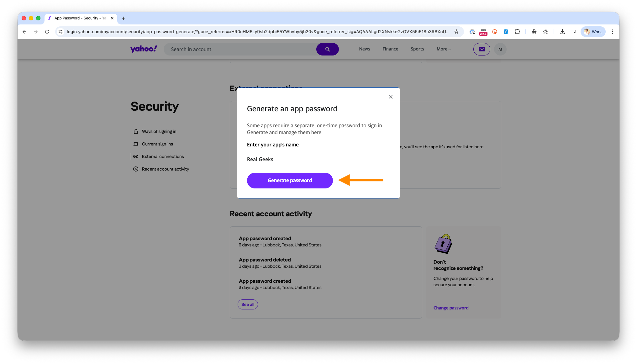Open the profile avatar M

500,49
